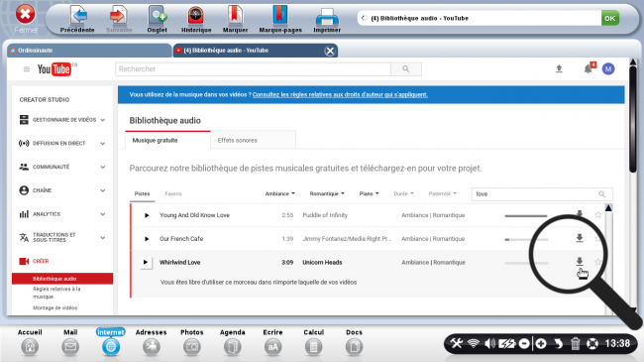Open the Ambiance filter dropdown
Viewport: 644px width, 362px height.
(x=280, y=193)
